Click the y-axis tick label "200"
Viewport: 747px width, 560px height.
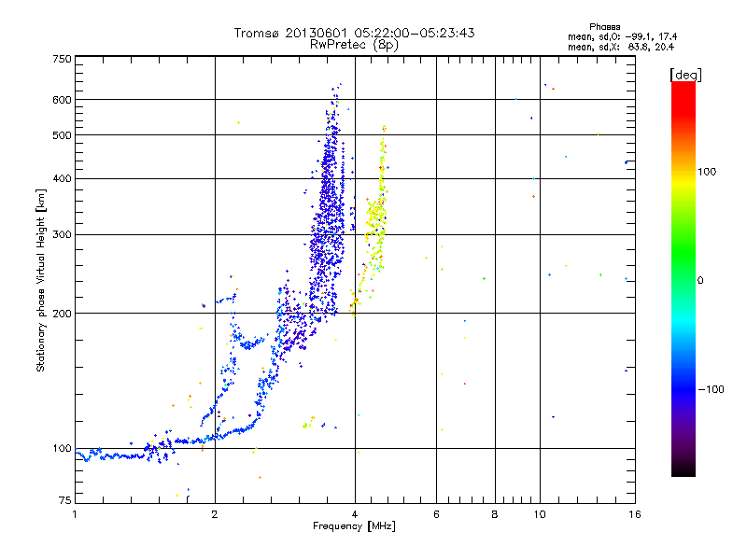click(62, 314)
